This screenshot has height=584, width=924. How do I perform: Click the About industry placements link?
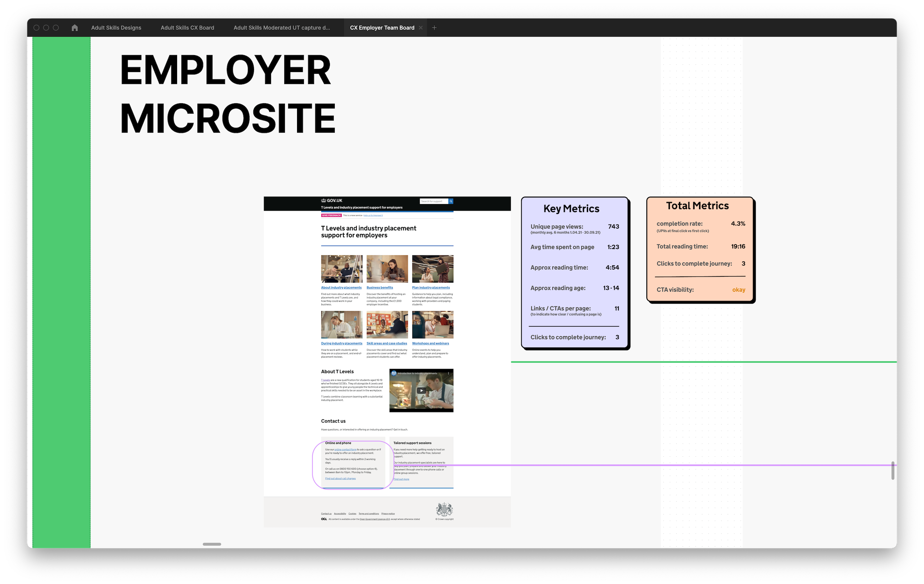[x=341, y=287]
